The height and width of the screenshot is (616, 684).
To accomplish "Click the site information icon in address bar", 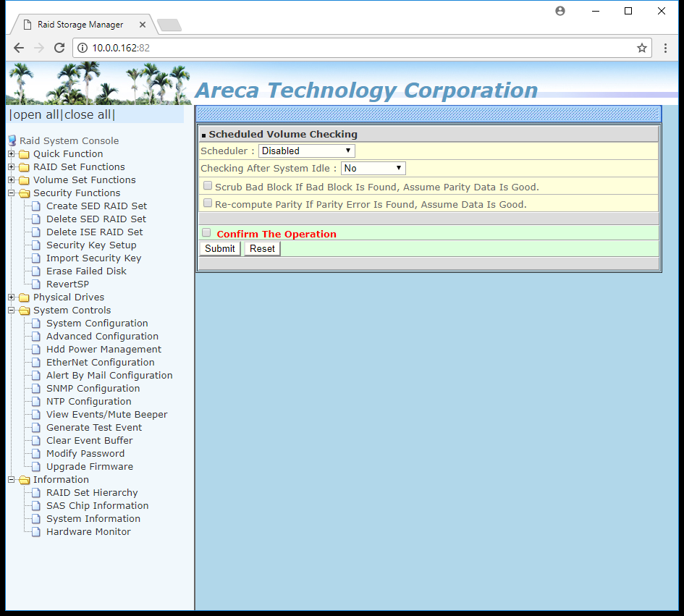I will (x=83, y=48).
